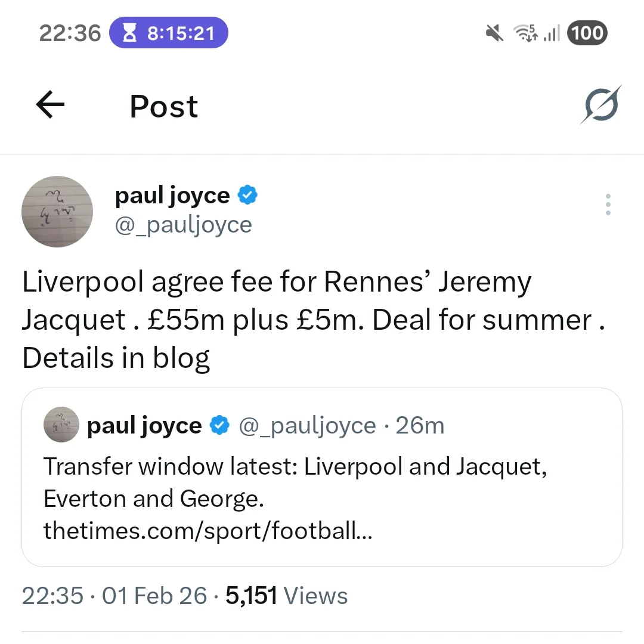Image resolution: width=644 pixels, height=644 pixels.
Task: Open the small avatar in quoted post
Action: point(61,425)
